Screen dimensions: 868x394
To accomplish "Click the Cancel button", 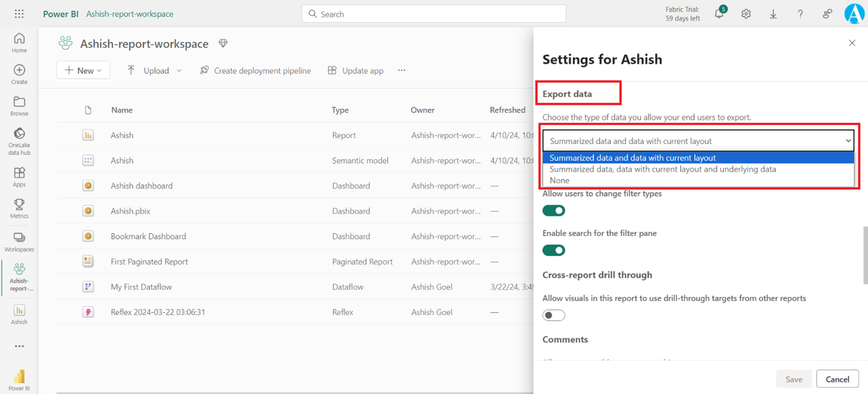I will pyautogui.click(x=837, y=379).
